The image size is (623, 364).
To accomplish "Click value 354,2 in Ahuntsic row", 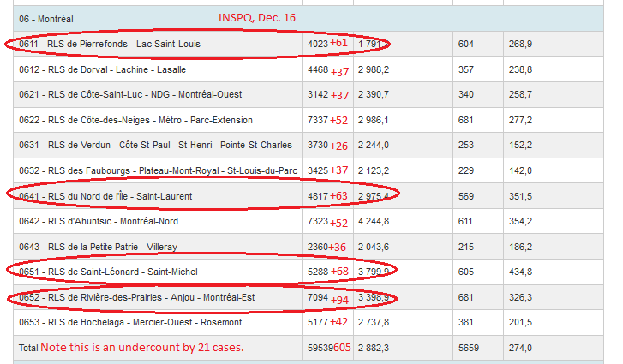I will pyautogui.click(x=520, y=222).
